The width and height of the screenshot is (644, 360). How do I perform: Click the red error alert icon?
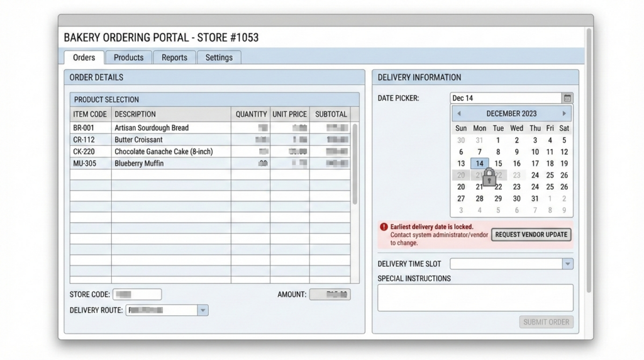point(384,227)
